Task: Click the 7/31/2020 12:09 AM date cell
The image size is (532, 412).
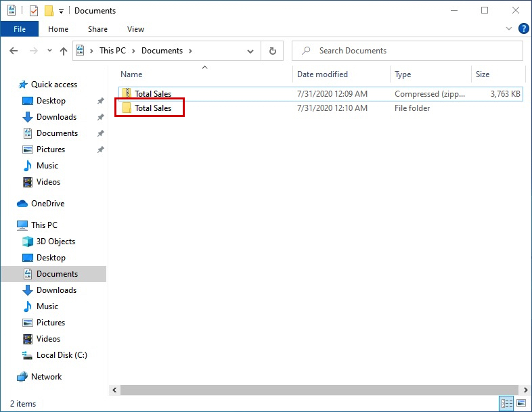Action: (x=332, y=94)
